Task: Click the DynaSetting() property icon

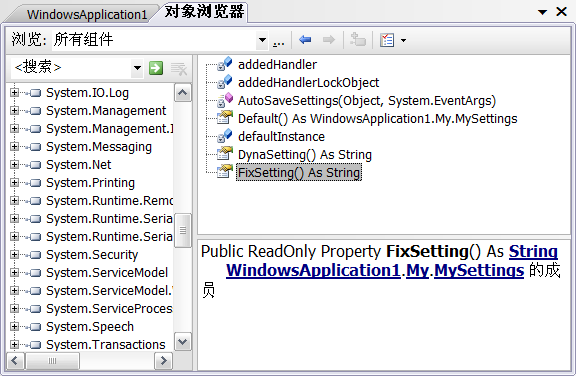Action: coord(224,153)
